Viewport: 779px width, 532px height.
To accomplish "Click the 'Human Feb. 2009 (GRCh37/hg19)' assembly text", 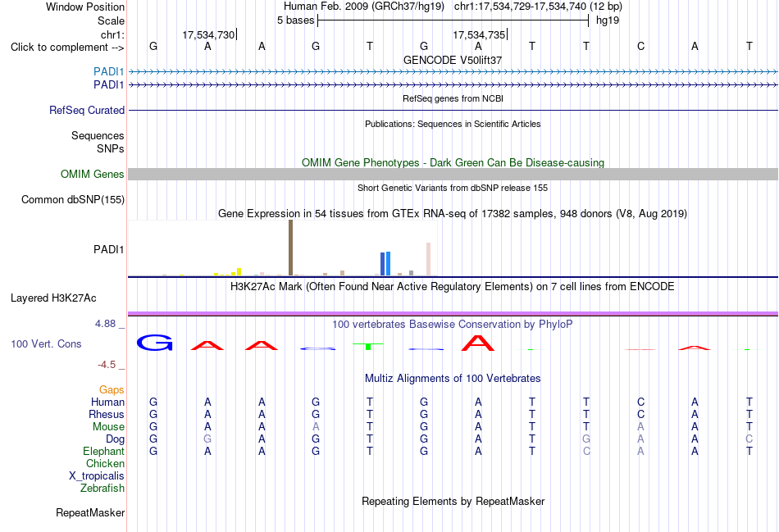I will tap(366, 7).
